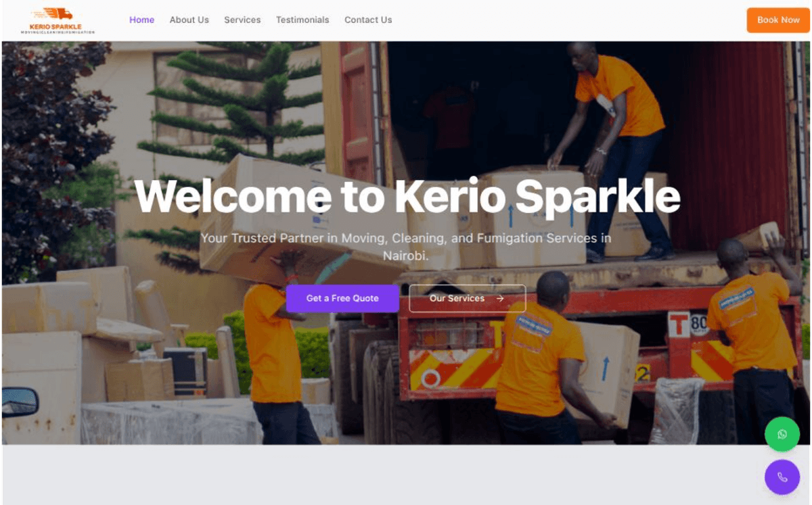Screen dimensions: 812x505
Task: Click the grey section below the hero
Action: tap(406, 475)
